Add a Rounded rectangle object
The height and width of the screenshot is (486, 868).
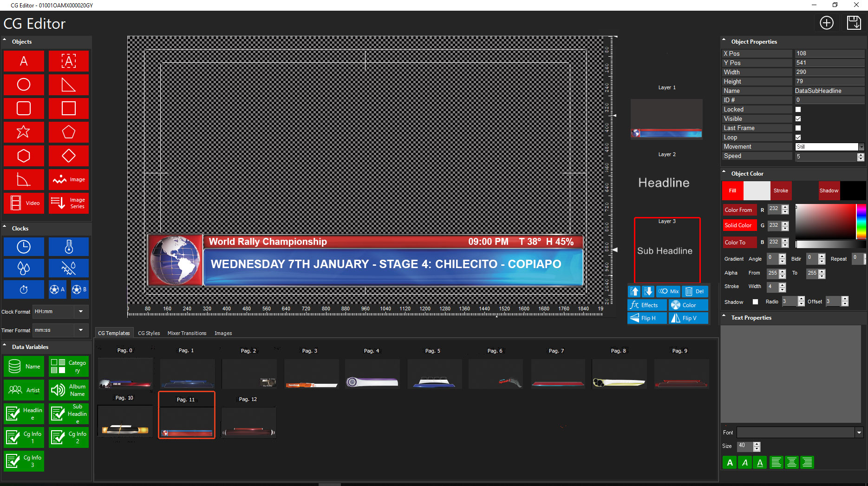click(x=24, y=108)
